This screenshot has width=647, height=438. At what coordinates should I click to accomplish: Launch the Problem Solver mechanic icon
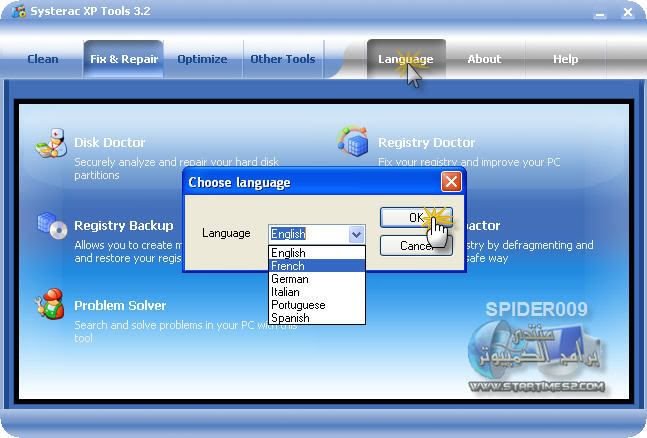tap(50, 304)
